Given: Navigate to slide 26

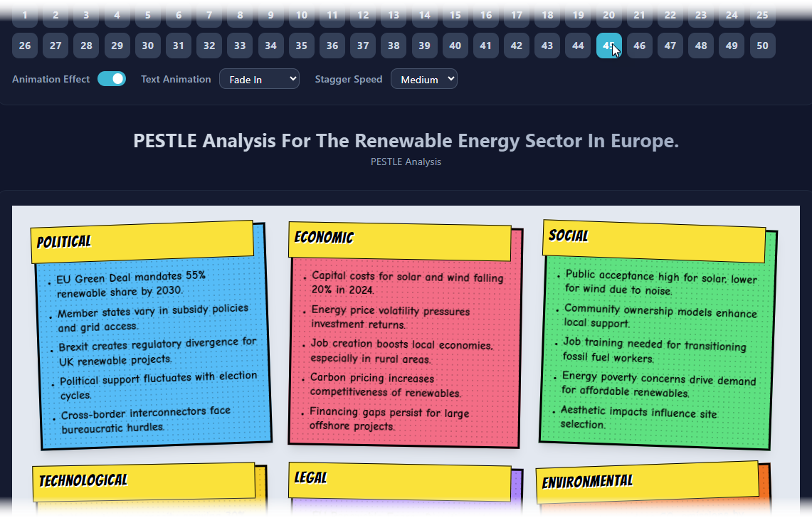Looking at the screenshot, I should point(24,45).
